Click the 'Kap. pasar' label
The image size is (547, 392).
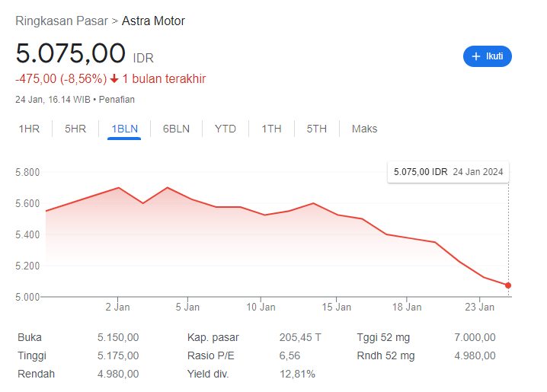213,337
